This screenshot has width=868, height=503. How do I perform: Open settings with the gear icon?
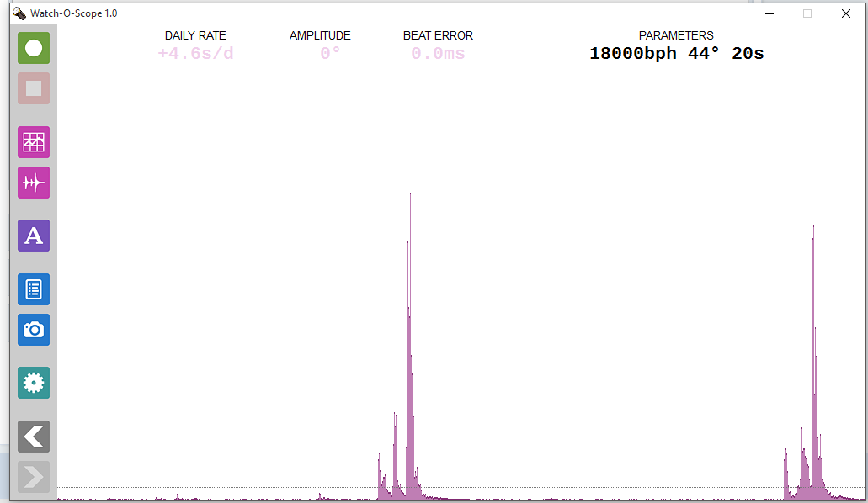[34, 383]
